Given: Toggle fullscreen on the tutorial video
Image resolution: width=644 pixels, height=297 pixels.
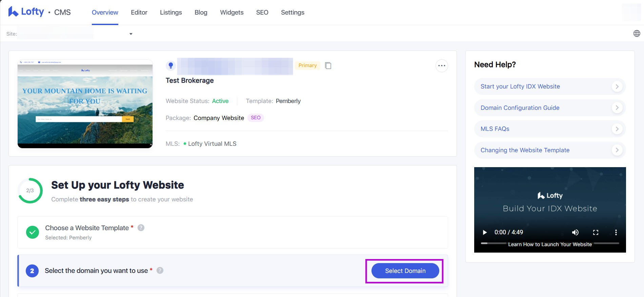Looking at the screenshot, I should (x=596, y=232).
